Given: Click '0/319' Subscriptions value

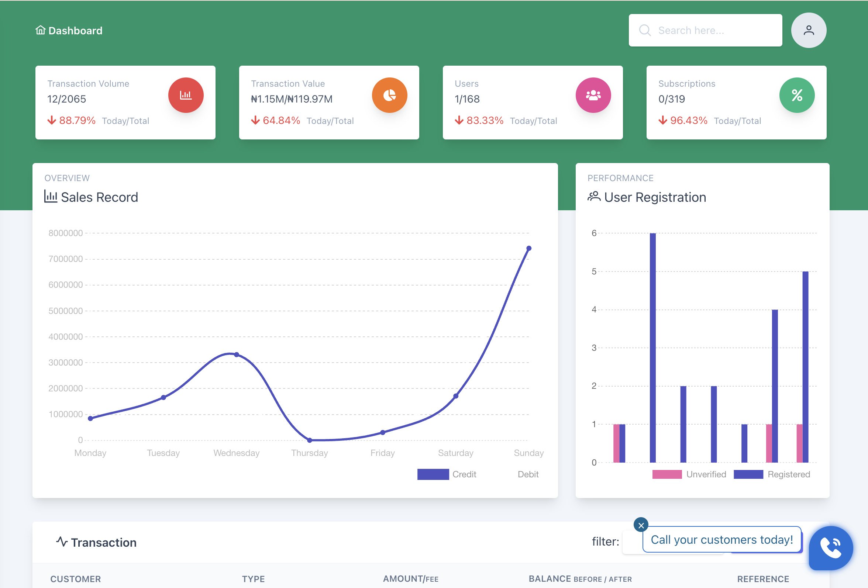Looking at the screenshot, I should 672,99.
